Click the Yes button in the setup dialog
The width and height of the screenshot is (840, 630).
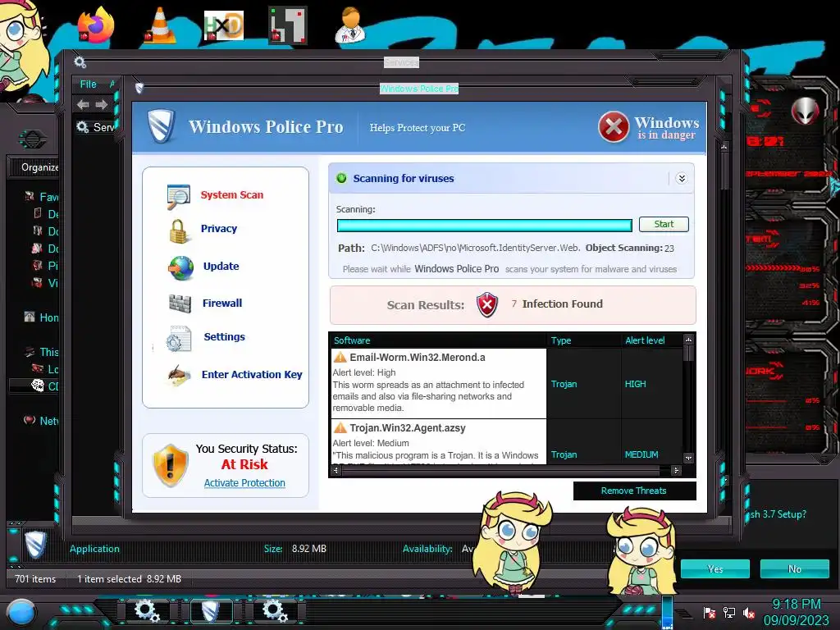(x=715, y=569)
